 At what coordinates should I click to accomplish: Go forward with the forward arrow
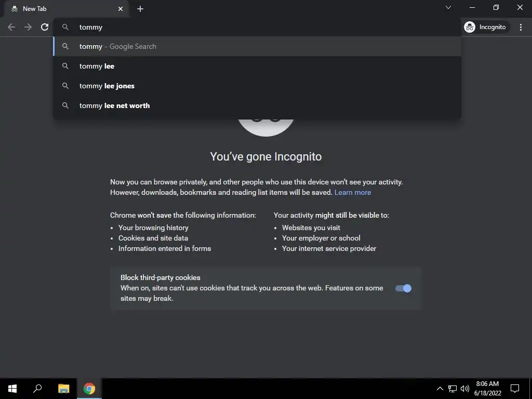(x=28, y=27)
